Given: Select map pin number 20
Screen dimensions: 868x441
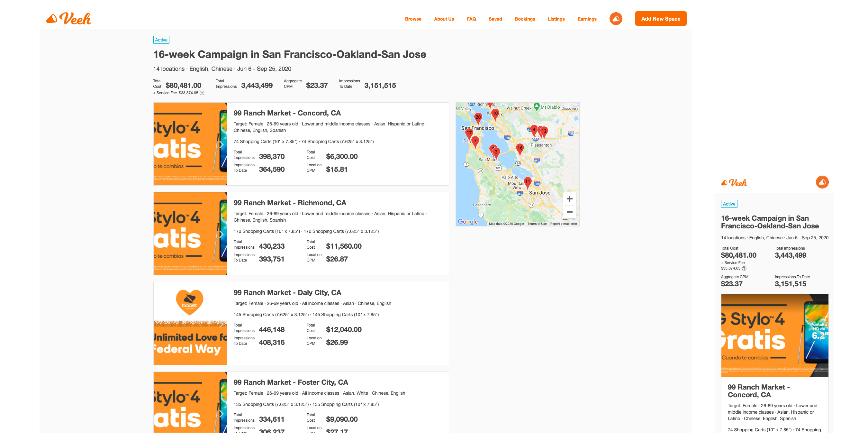Looking at the screenshot, I should (478, 118).
